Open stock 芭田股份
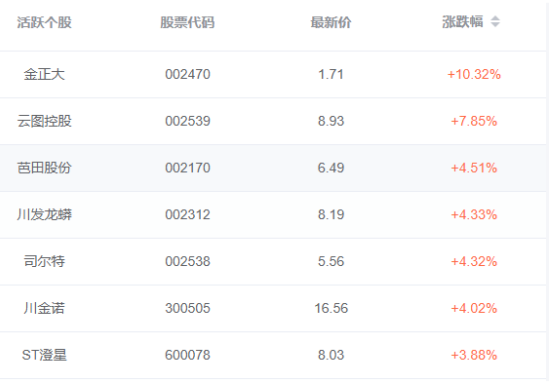 tap(44, 168)
